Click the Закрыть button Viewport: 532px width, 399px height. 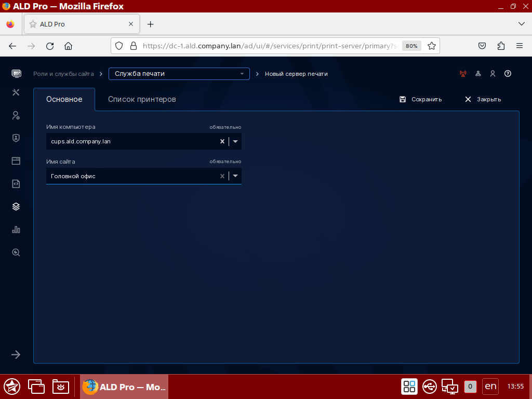(483, 99)
